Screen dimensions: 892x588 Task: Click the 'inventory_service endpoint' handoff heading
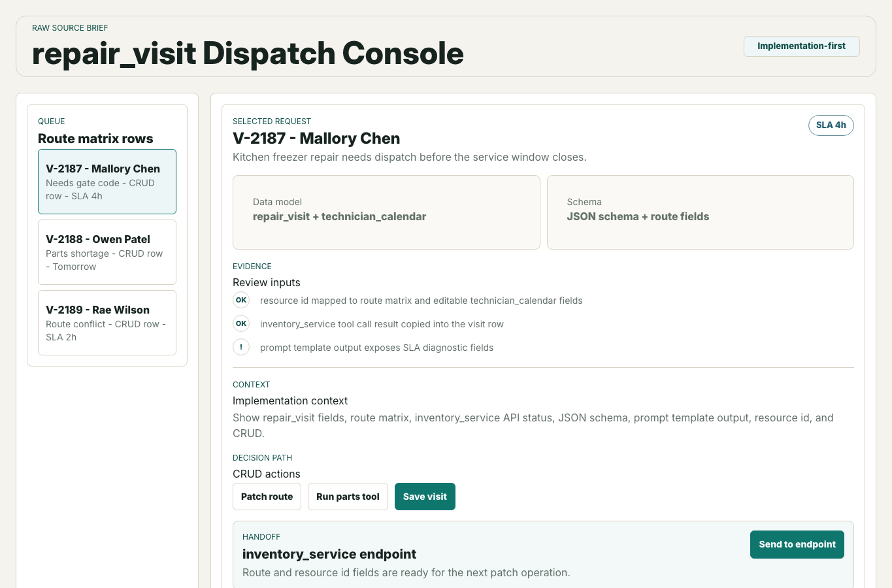pos(329,554)
